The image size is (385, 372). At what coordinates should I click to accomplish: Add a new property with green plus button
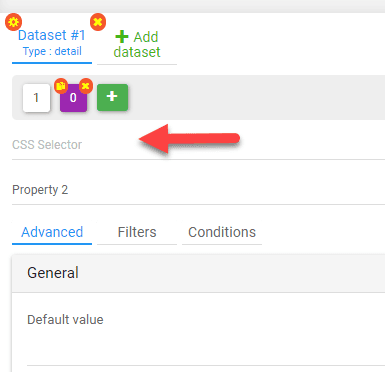click(x=112, y=97)
